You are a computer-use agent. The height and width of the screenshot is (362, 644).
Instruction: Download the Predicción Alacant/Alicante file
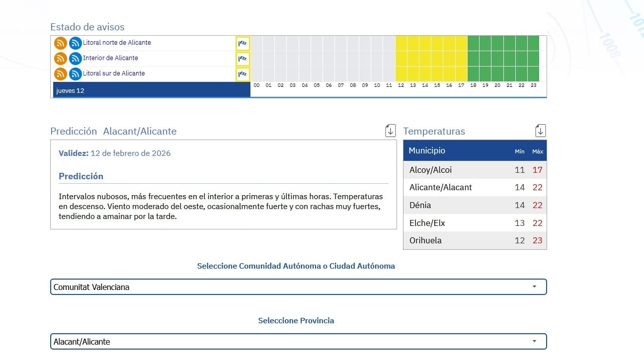pyautogui.click(x=391, y=131)
